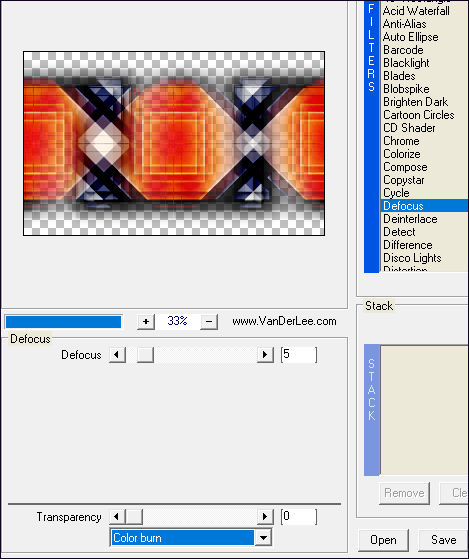Click the zoom in plus button
Screen dimensions: 469x559
coord(146,322)
